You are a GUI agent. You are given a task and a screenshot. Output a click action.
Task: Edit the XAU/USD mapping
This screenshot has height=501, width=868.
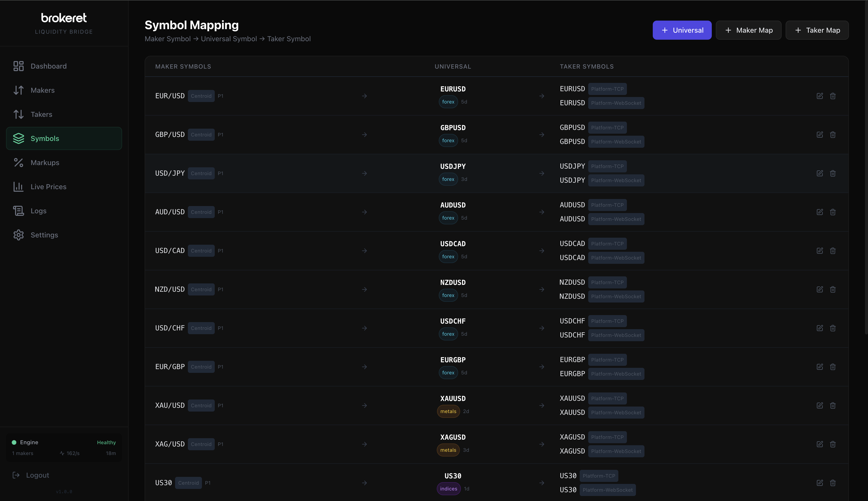[820, 405]
